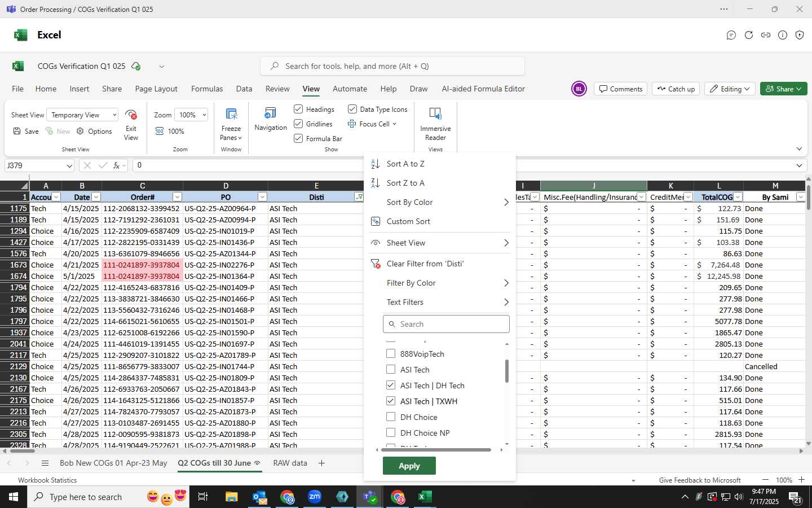Open Workbook Statistics
This screenshot has height=508, width=812.
(47, 480)
